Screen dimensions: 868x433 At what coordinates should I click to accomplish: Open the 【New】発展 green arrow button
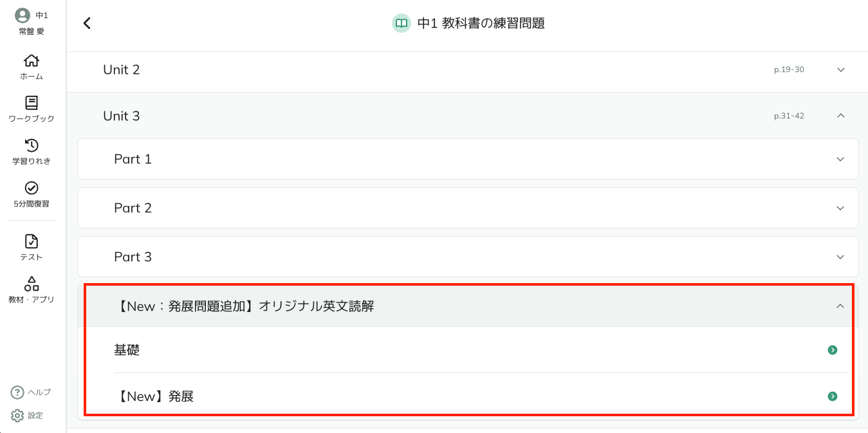tap(833, 396)
